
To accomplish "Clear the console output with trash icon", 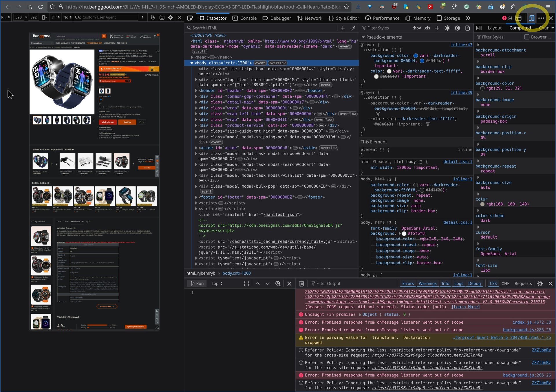I will coord(301,283).
